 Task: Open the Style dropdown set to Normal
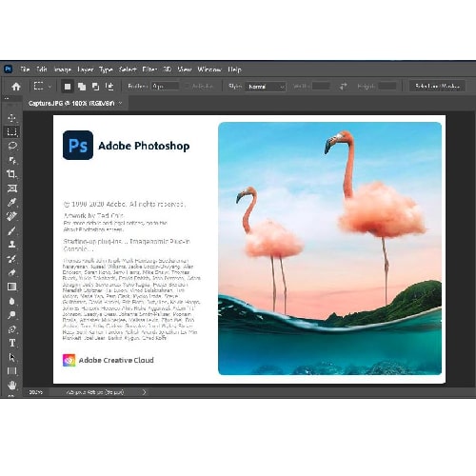point(266,87)
